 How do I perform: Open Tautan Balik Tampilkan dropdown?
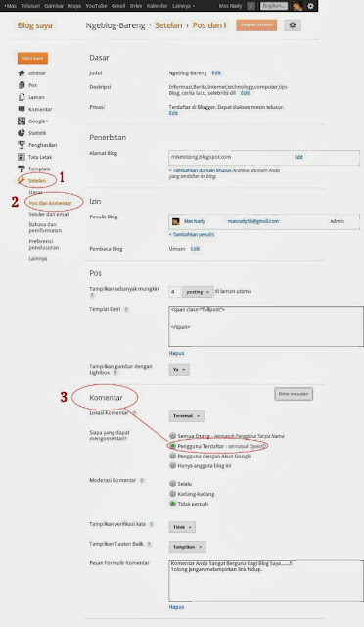coord(188,547)
